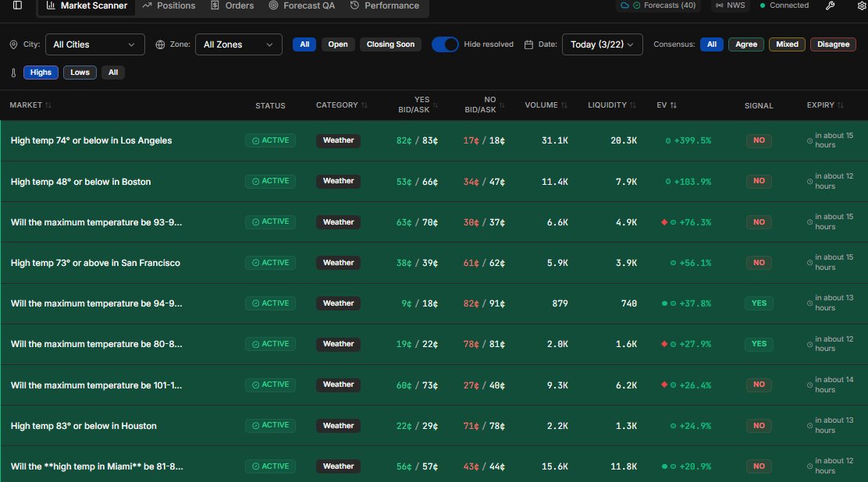Sort by No Bid/Ask column
The image size is (868, 482).
tap(485, 105)
